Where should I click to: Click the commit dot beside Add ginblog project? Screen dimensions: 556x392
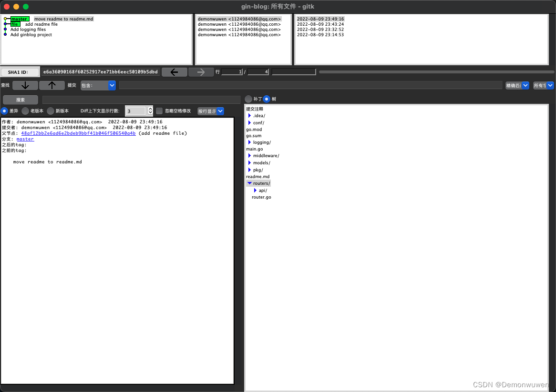5,34
